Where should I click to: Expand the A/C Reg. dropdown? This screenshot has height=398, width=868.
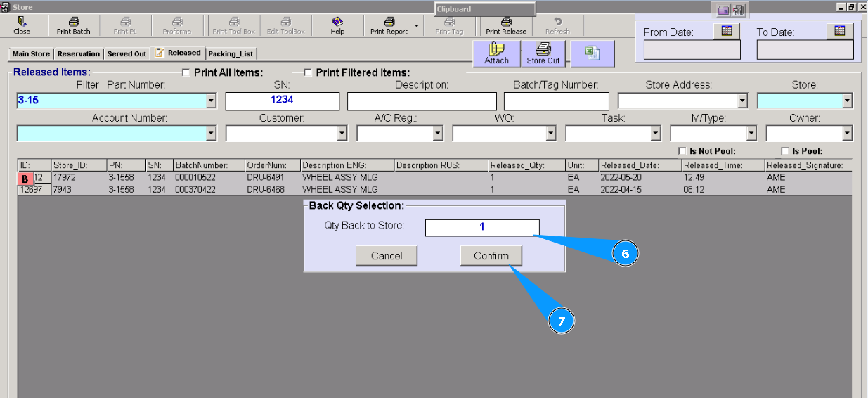coord(438,133)
